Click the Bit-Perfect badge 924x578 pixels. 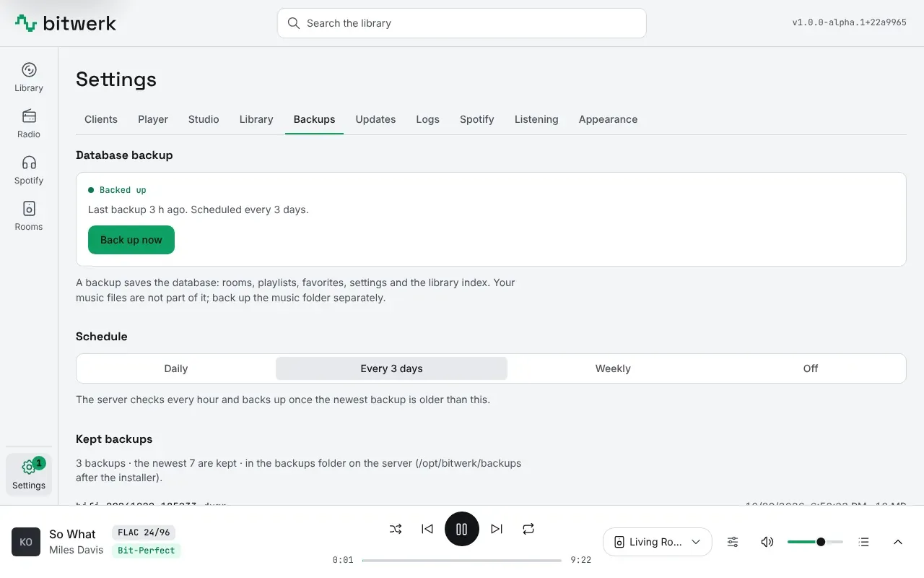147,550
